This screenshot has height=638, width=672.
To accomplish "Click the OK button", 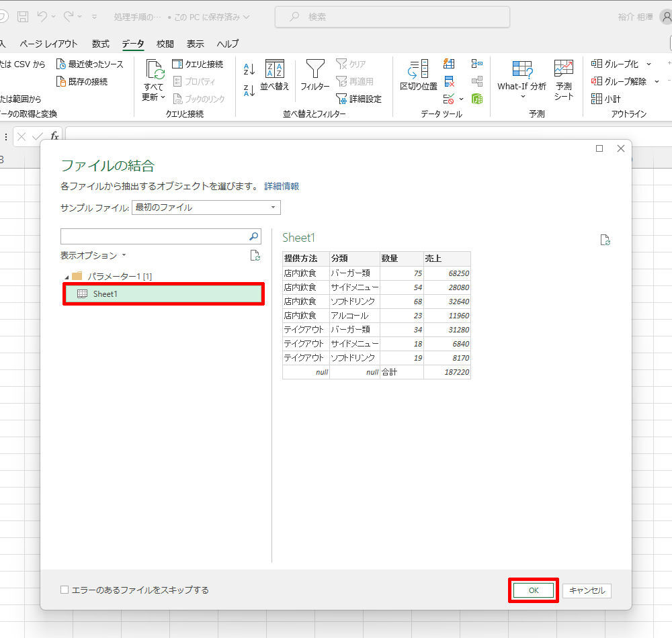I will point(533,590).
